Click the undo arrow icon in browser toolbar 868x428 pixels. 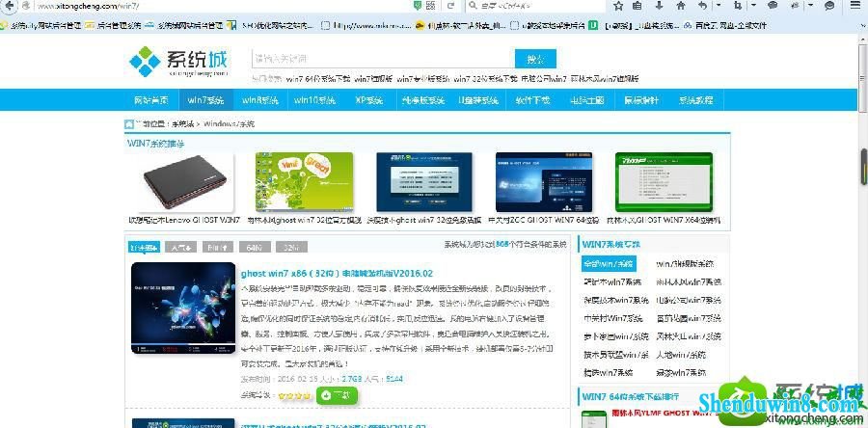702,6
